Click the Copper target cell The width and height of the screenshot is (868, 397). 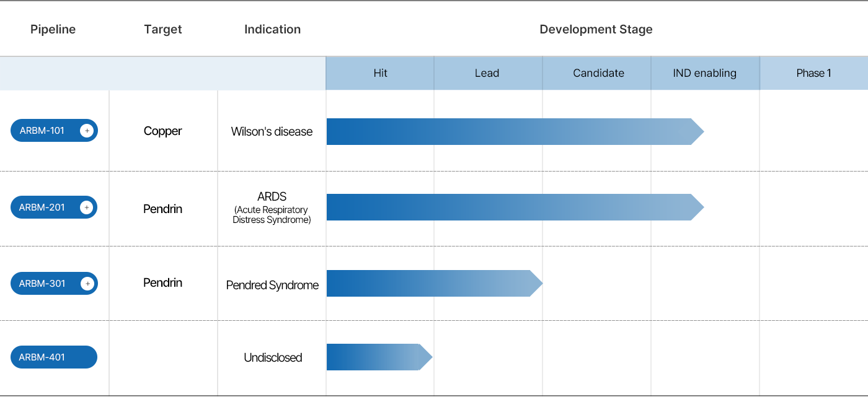click(163, 131)
